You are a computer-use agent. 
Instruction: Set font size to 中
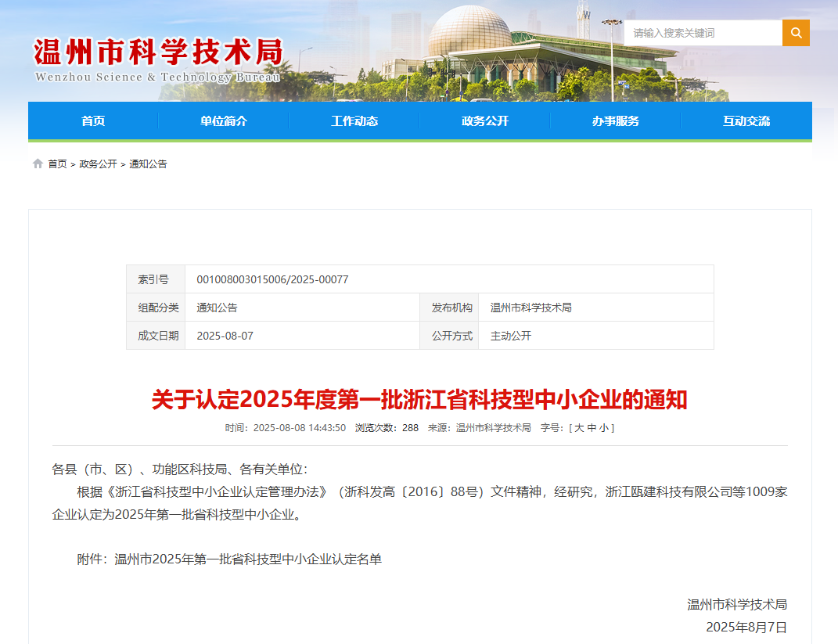tap(592, 428)
